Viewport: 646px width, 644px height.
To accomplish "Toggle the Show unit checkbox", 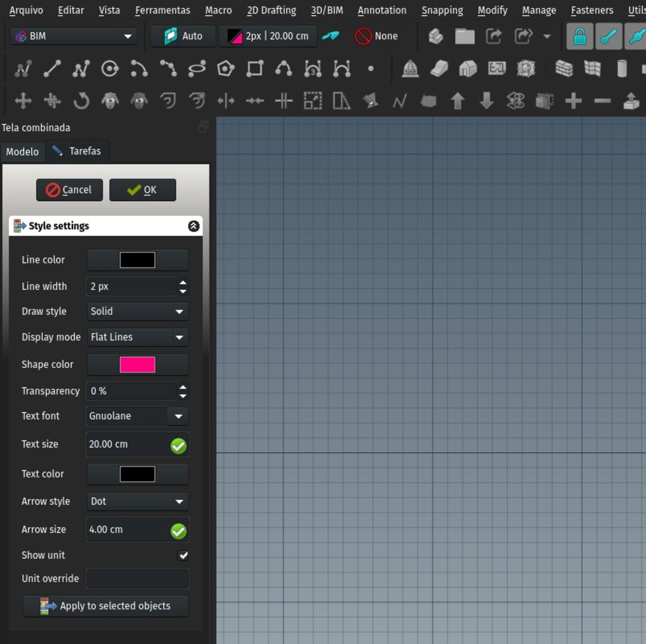I will (183, 555).
